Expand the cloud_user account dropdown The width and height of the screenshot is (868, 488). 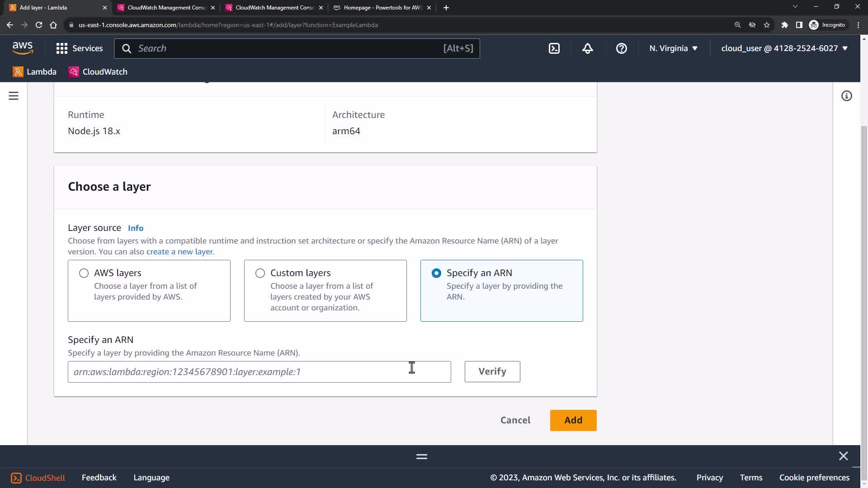tap(784, 48)
